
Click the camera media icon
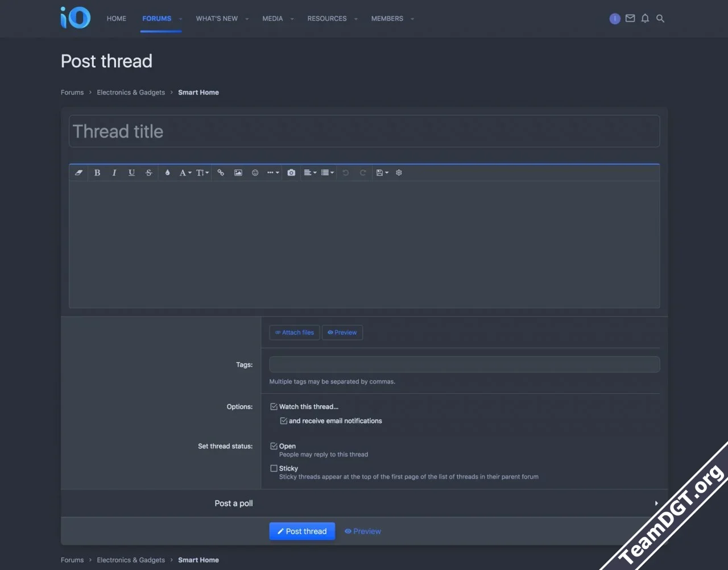[291, 173]
